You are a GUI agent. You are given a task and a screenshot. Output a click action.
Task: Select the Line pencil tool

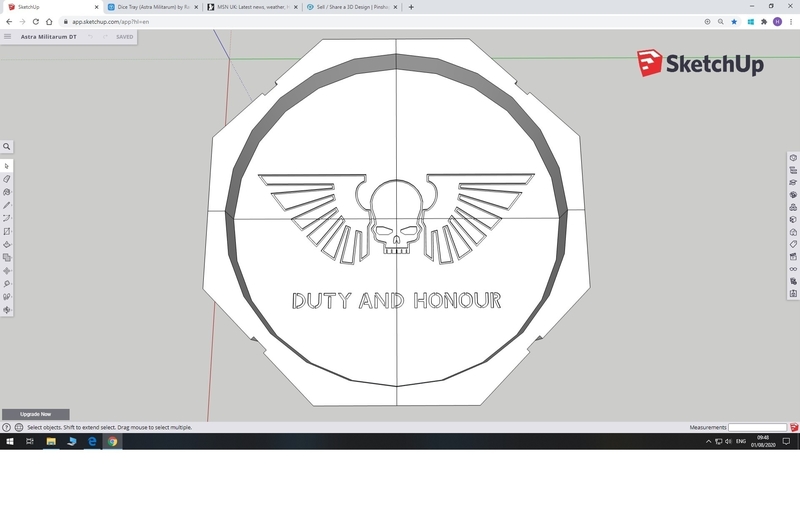(7, 205)
